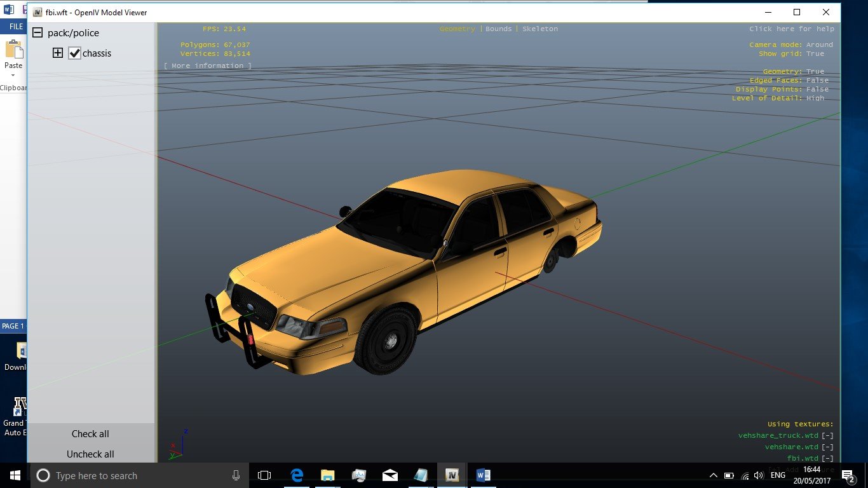Click the Task View icon
Screen dimensions: 868x488
click(264, 475)
